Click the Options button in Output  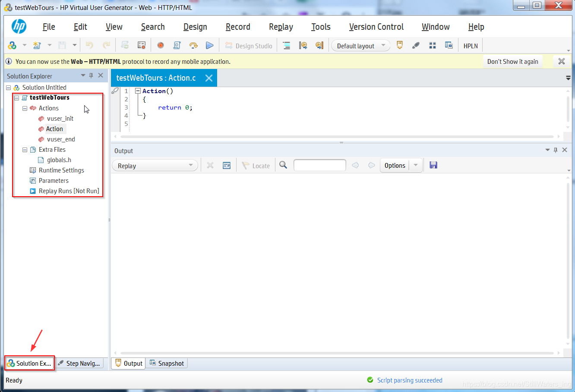(x=395, y=166)
